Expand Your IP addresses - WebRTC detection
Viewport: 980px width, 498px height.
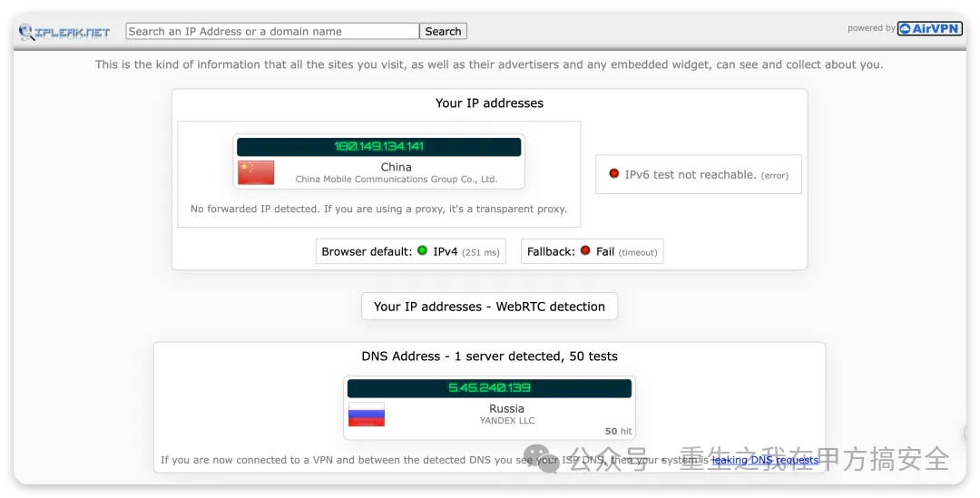(x=489, y=307)
